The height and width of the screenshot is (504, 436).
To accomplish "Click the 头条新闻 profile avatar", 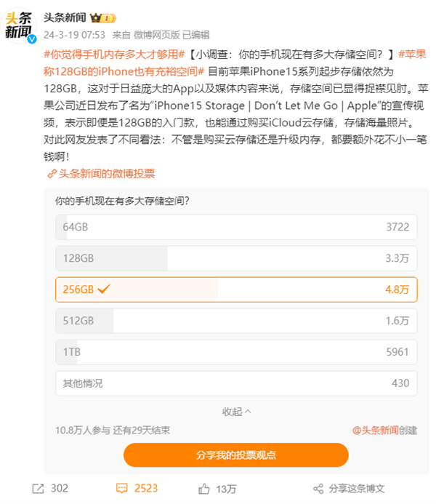I will (x=19, y=24).
